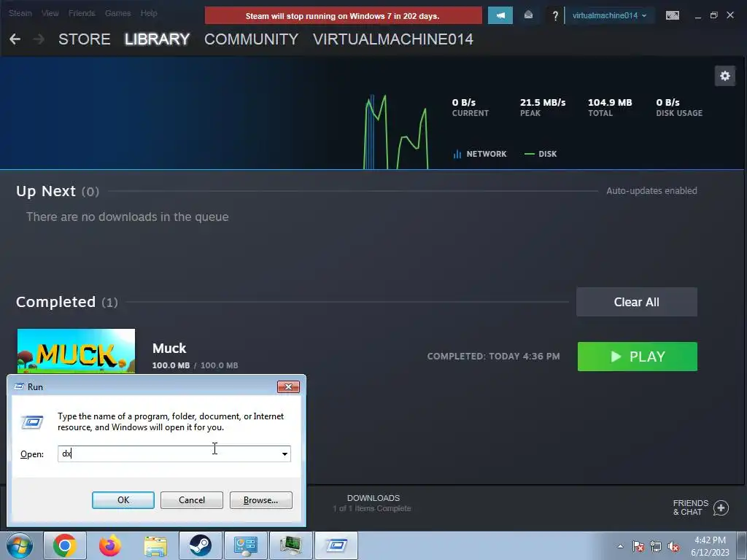Switch to Steam taskbar icon

201,545
